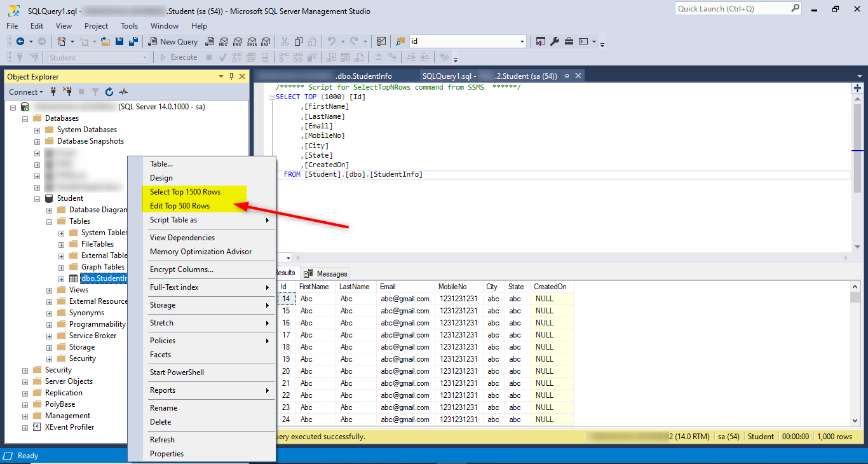Screen dimensions: 868x464
Task: Refresh the Object Explorer using its toolbar icon
Action: (109, 92)
